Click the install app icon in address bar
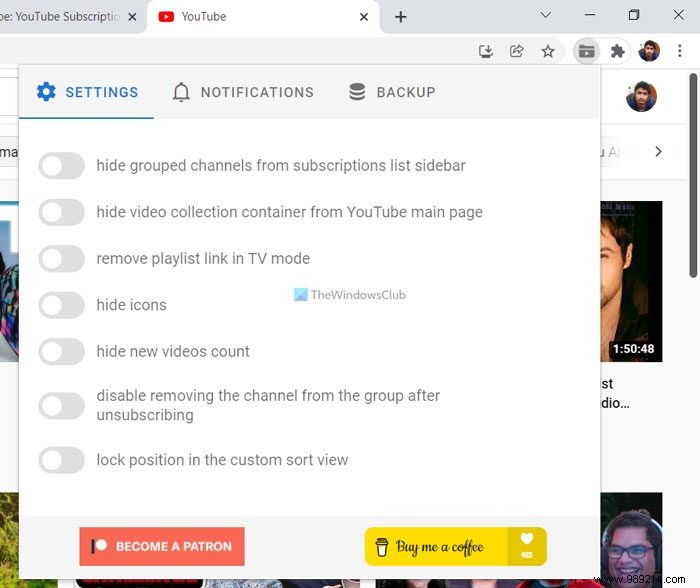The image size is (700, 588). 486,51
